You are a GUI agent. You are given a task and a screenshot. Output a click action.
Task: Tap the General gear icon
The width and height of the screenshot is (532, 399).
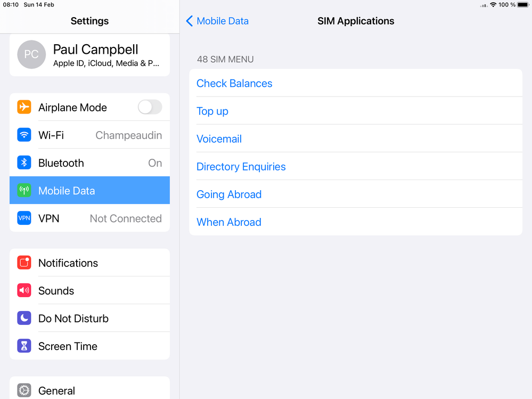[x=24, y=390]
